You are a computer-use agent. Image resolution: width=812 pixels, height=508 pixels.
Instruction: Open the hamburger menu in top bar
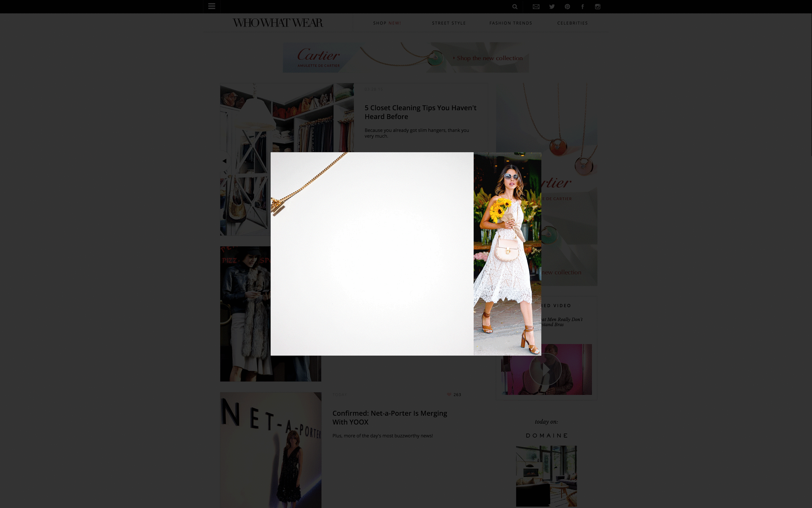click(x=211, y=7)
